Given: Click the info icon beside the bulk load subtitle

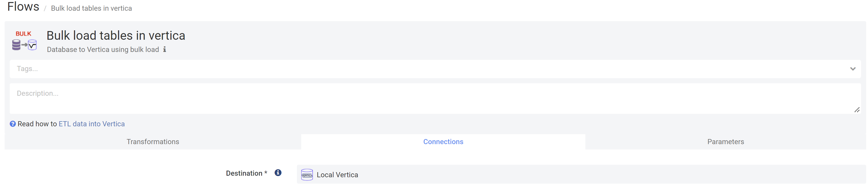Looking at the screenshot, I should click(x=165, y=49).
